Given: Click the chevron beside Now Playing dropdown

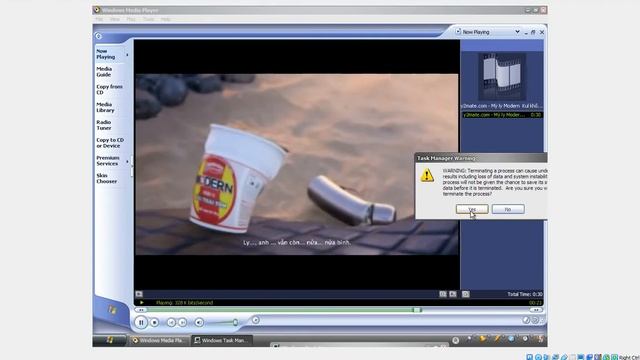Looking at the screenshot, I should click(517, 32).
